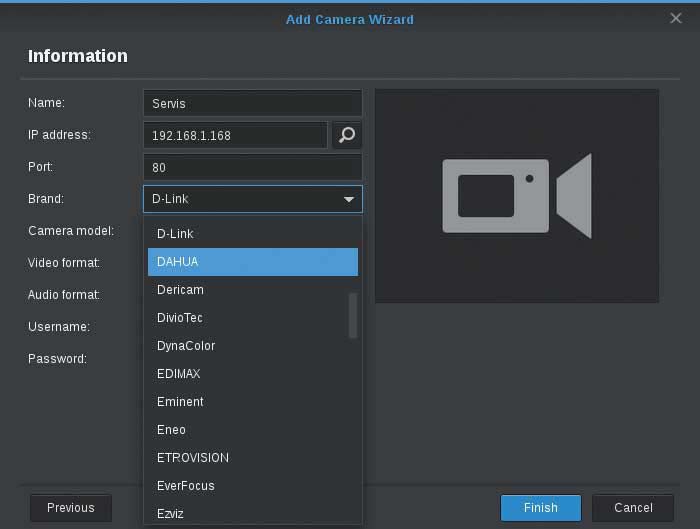Choose Dericam in the brand list

click(253, 290)
